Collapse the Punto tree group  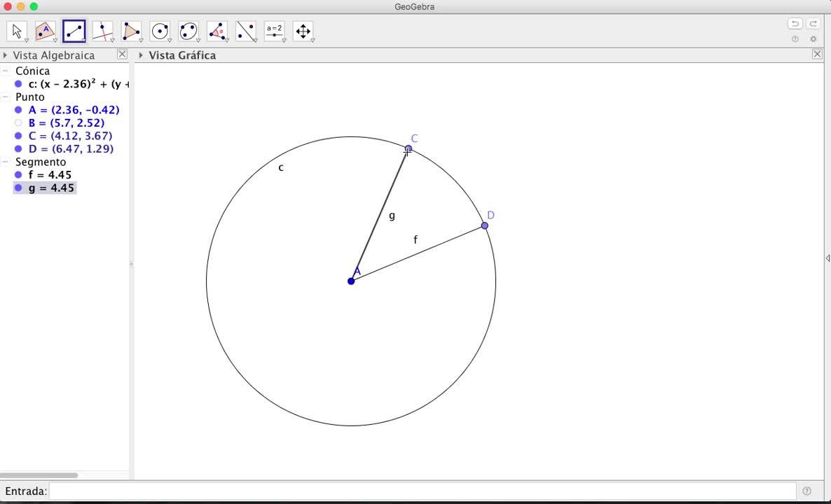(x=6, y=97)
